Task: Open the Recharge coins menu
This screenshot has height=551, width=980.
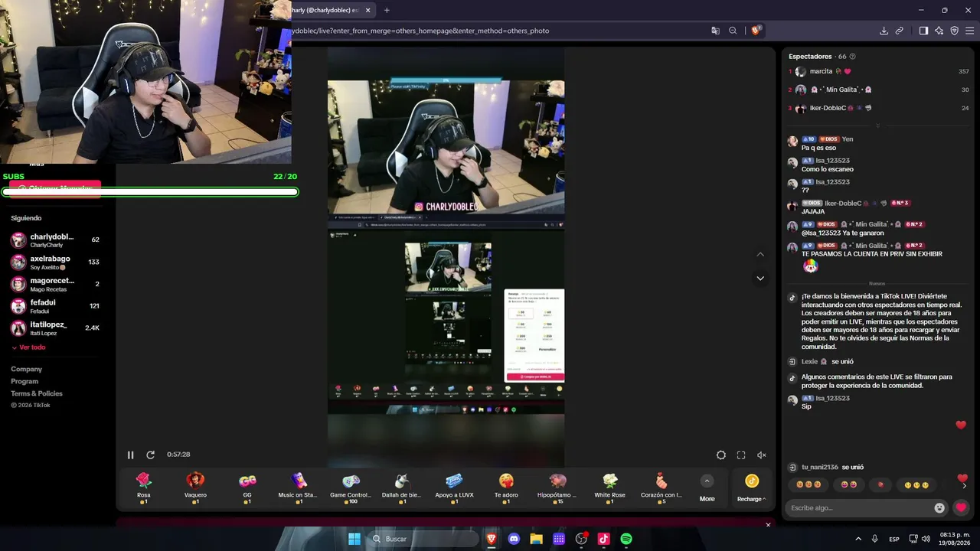Action: pyautogui.click(x=751, y=487)
